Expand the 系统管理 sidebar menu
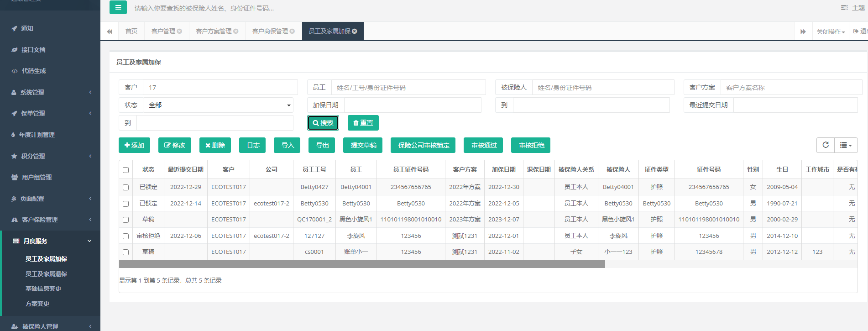 pos(50,92)
